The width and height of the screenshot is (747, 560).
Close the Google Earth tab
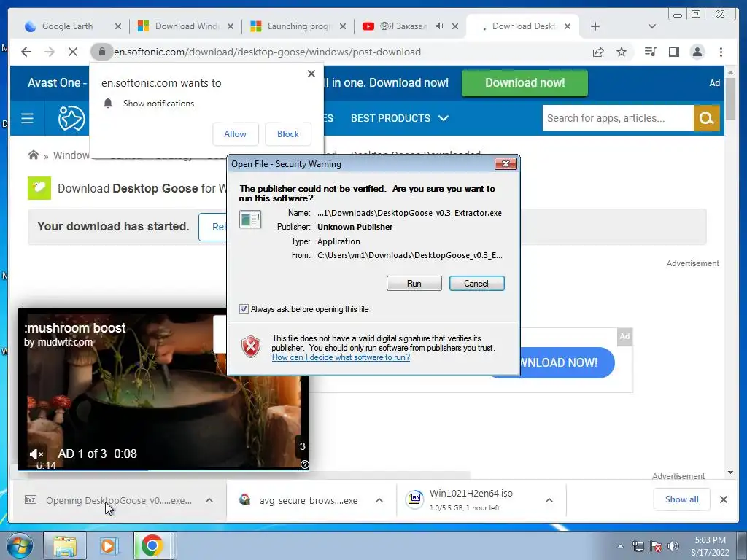coord(118,26)
